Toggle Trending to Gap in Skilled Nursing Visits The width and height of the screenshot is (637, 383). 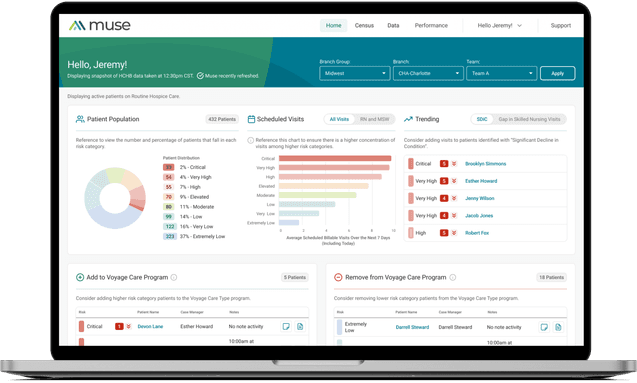[529, 119]
